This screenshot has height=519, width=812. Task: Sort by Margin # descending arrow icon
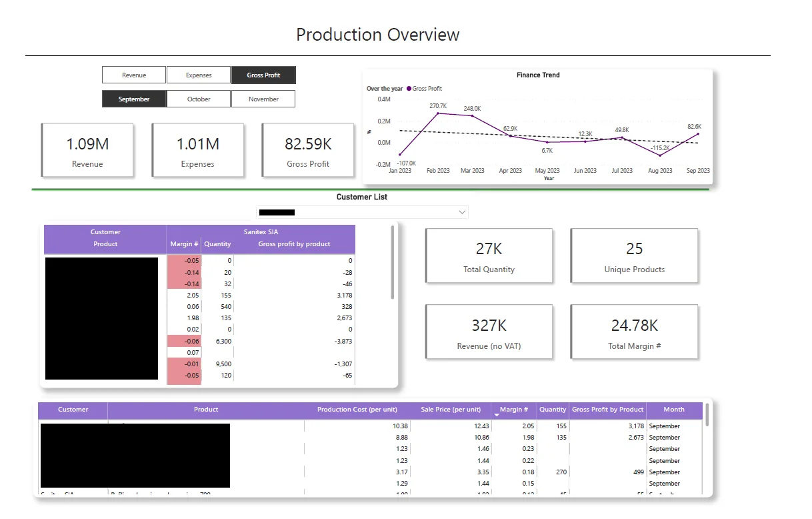click(497, 416)
